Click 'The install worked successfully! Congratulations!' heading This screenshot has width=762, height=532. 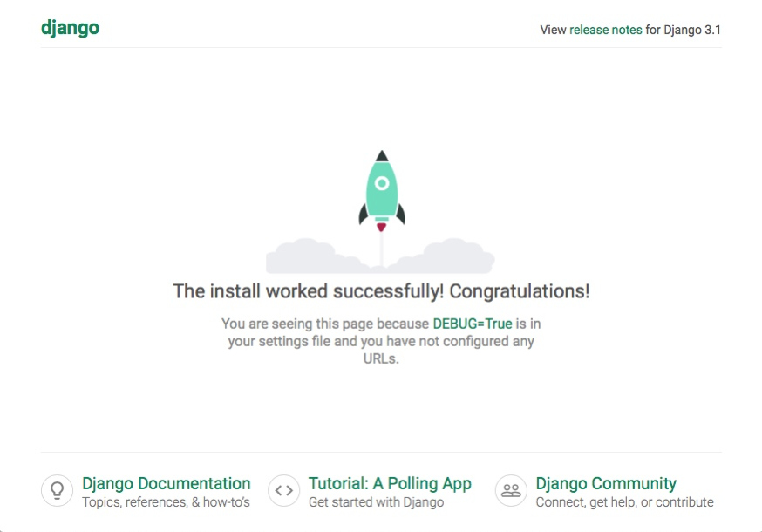coord(382,291)
